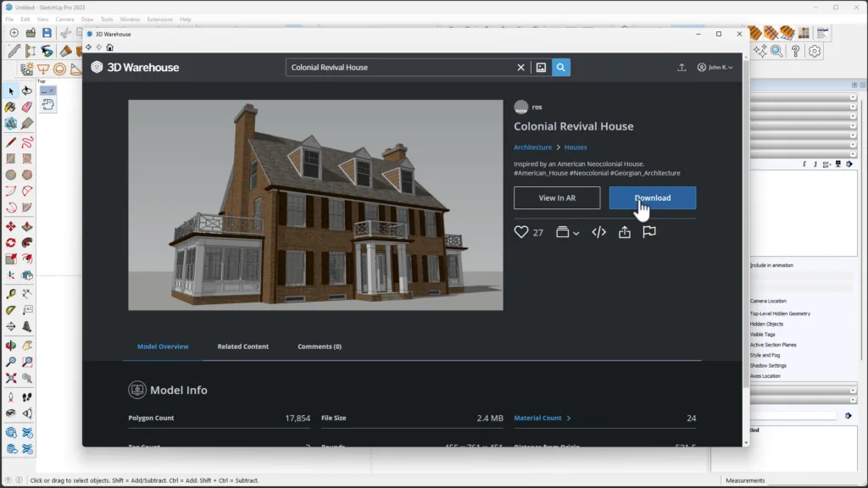Like the model with the heart icon
Viewport: 868px width, 488px height.
pos(521,232)
